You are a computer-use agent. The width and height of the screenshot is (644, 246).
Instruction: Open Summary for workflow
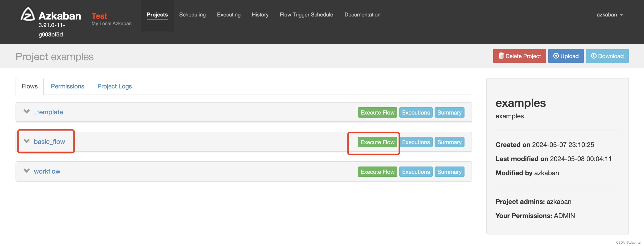point(449,172)
